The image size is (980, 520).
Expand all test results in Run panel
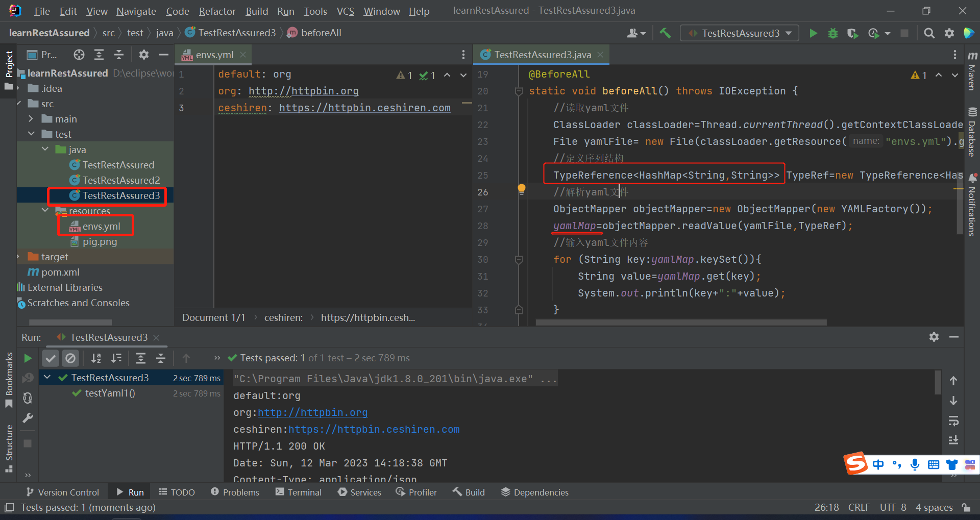tap(141, 358)
